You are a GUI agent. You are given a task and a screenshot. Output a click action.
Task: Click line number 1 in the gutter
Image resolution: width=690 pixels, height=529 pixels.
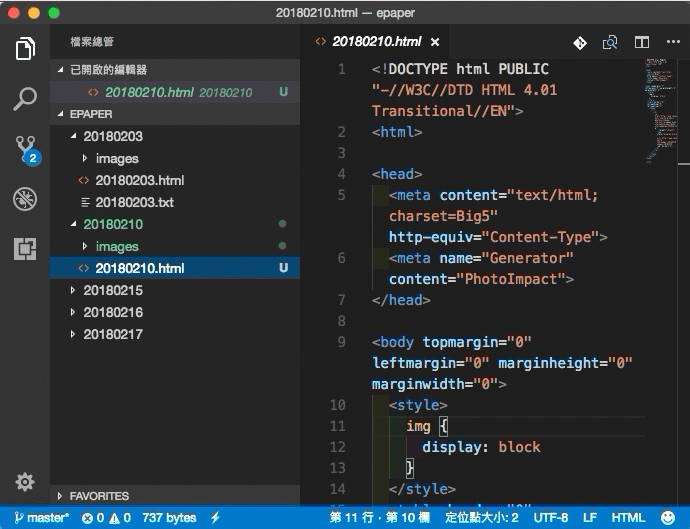(x=341, y=69)
